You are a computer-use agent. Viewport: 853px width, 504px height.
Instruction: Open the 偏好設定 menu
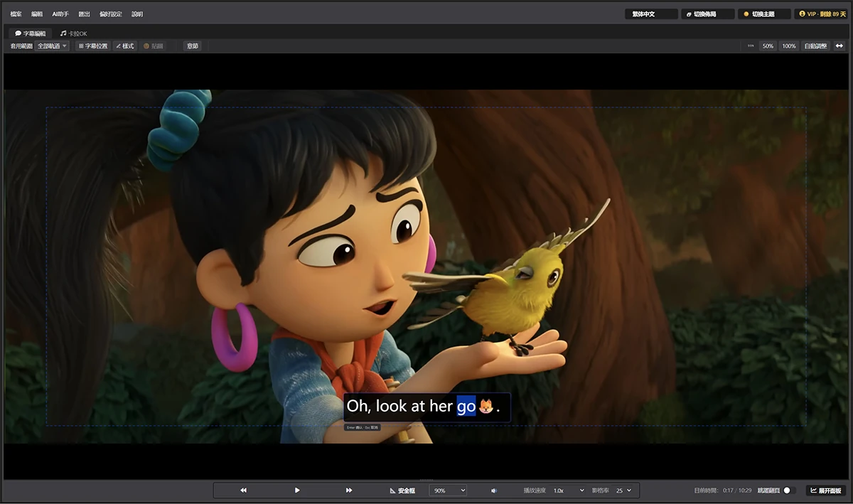[111, 14]
